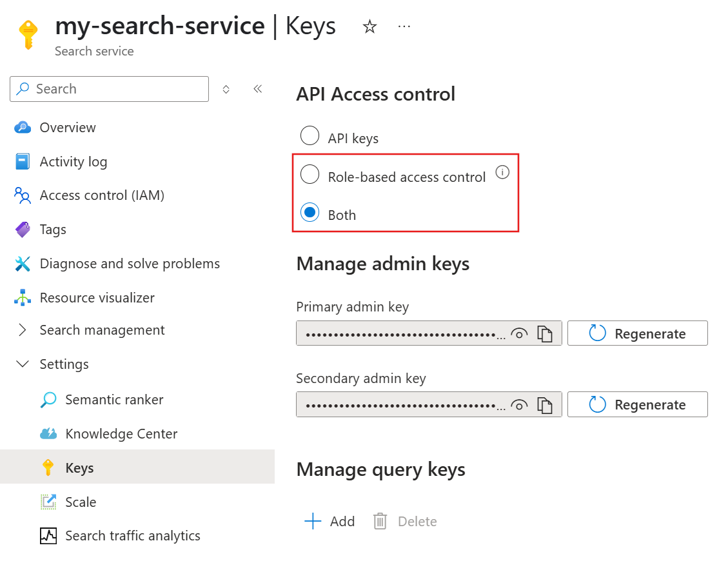Click the info icon beside Role-based access control
728x561 pixels.
502,172
